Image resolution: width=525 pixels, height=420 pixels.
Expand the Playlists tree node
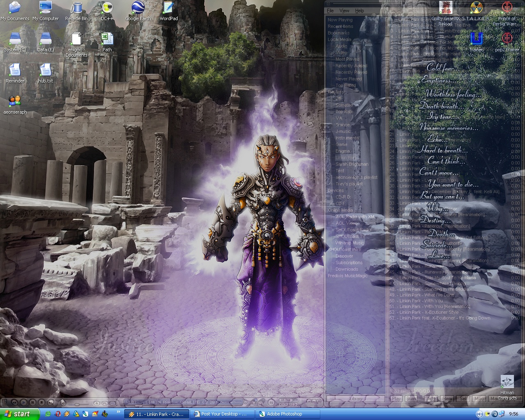click(x=336, y=92)
